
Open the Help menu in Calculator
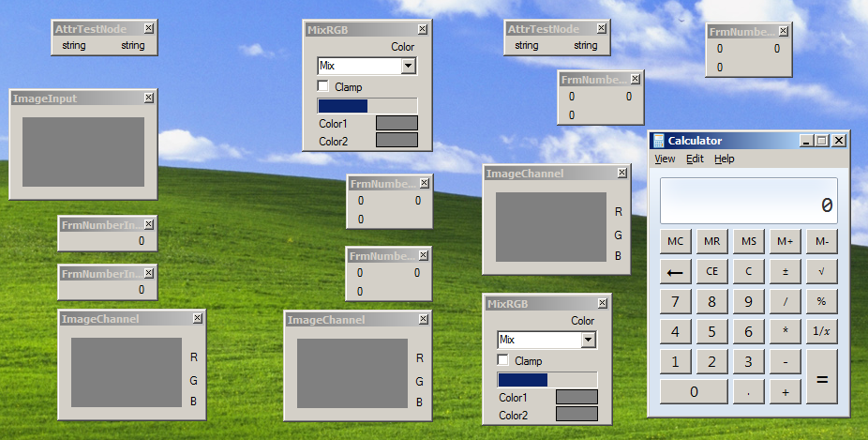pyautogui.click(x=724, y=159)
